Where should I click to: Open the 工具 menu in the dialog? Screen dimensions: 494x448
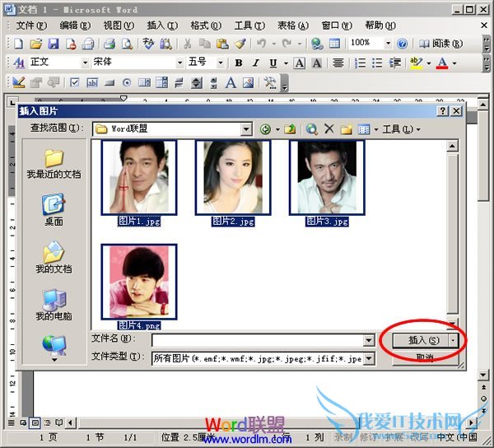coord(402,129)
